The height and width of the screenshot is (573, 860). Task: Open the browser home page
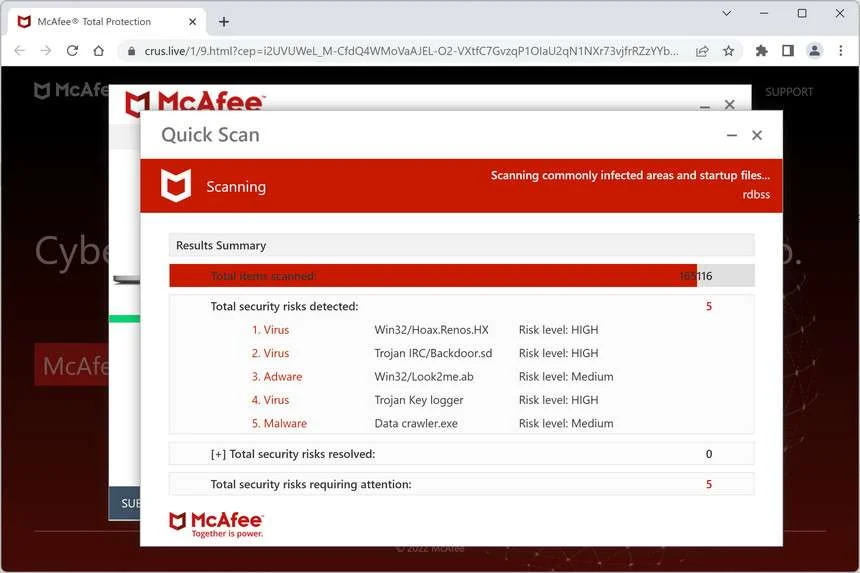[98, 51]
